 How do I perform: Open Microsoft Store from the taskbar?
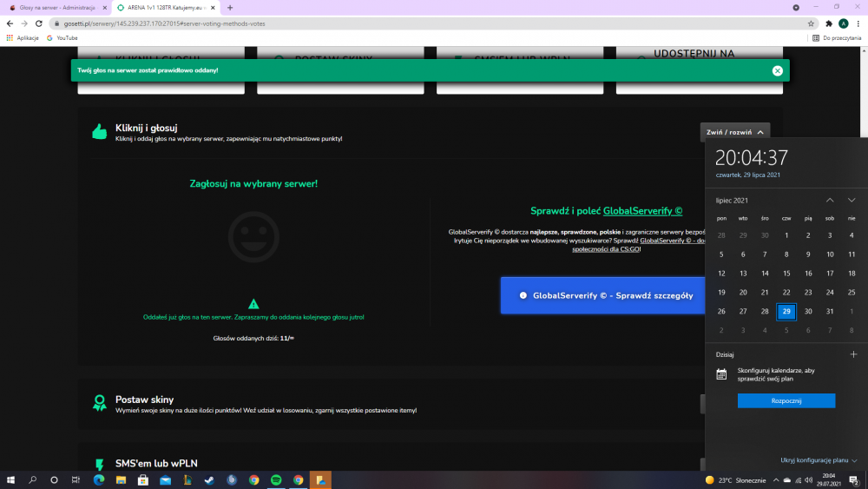pyautogui.click(x=143, y=479)
